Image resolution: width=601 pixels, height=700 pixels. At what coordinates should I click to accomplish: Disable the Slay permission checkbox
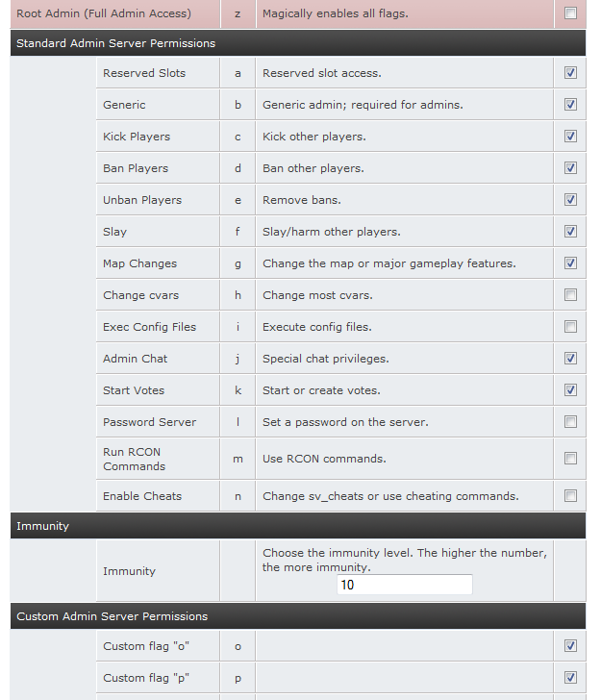(x=570, y=232)
